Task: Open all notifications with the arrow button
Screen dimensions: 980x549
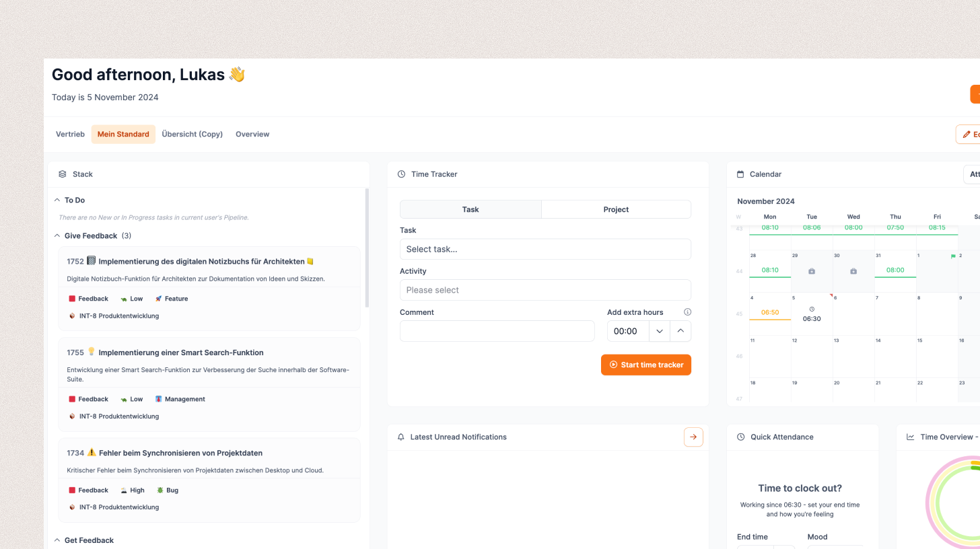Action: point(693,437)
